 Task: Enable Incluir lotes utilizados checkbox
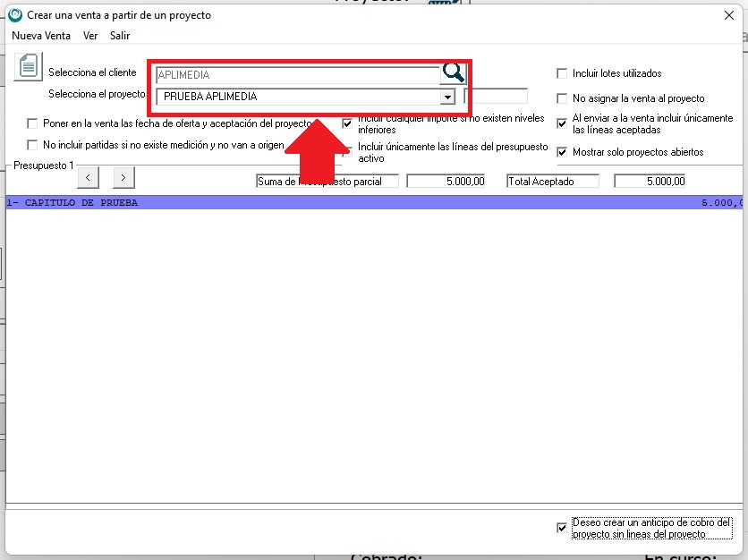coord(562,73)
